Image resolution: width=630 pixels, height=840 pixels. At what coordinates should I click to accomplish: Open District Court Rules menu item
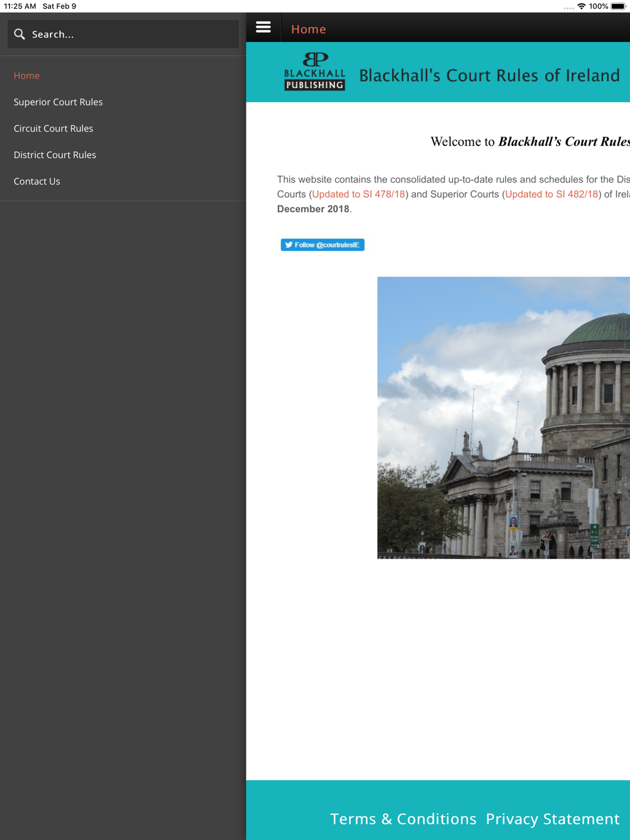(x=55, y=155)
